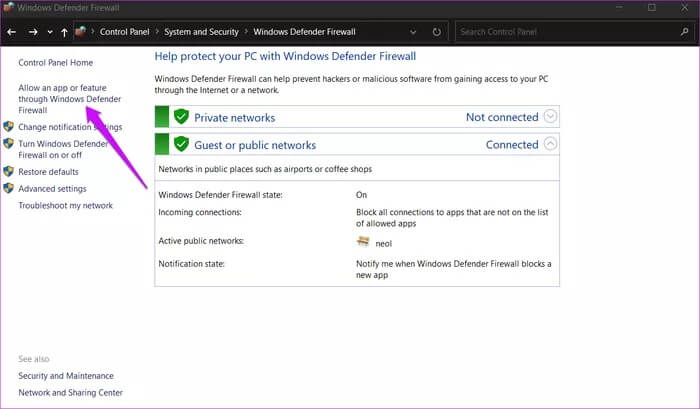The image size is (700, 409).
Task: Open Change notification settings
Action: 70,127
